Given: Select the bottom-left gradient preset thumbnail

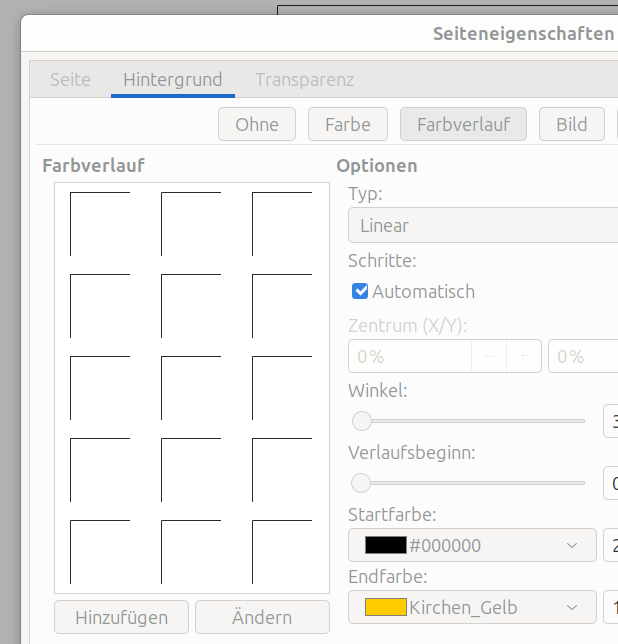Looking at the screenshot, I should point(100,551).
